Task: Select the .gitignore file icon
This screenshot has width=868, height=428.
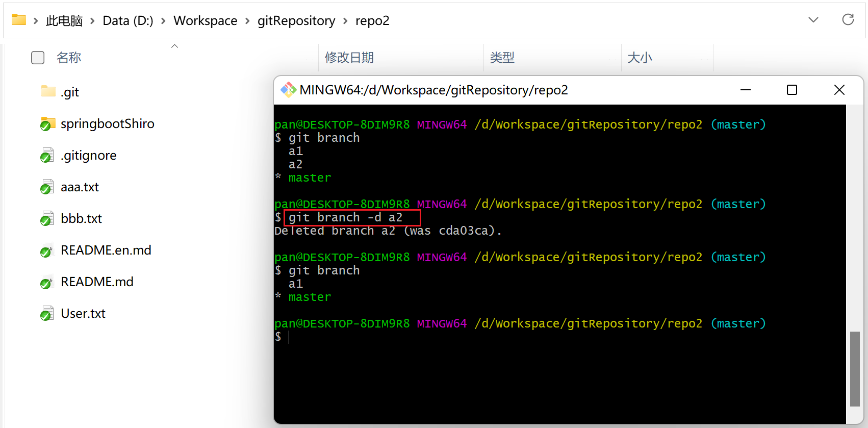Action: tap(47, 156)
